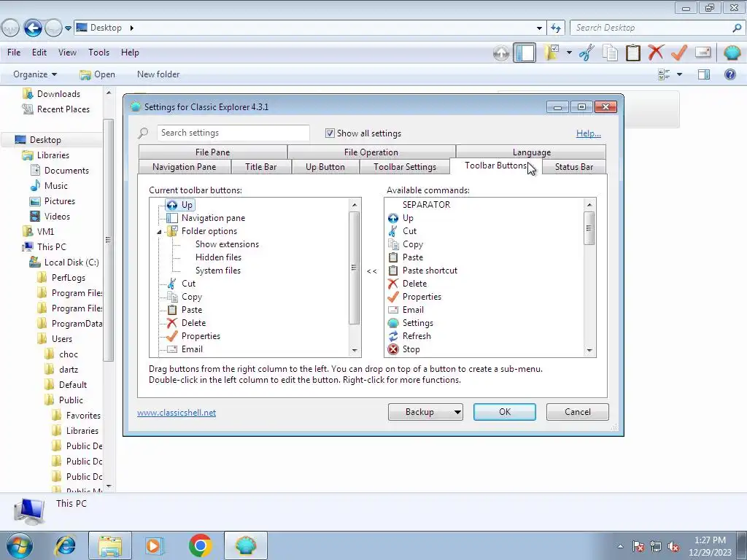Switch to the Navigation Pane tab
The image size is (747, 560).
(185, 167)
